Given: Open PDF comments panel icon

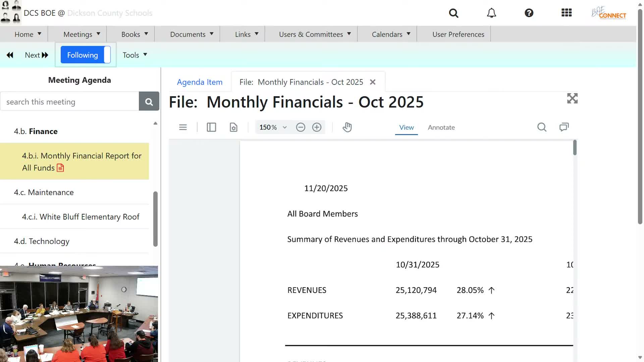Looking at the screenshot, I should (x=564, y=127).
